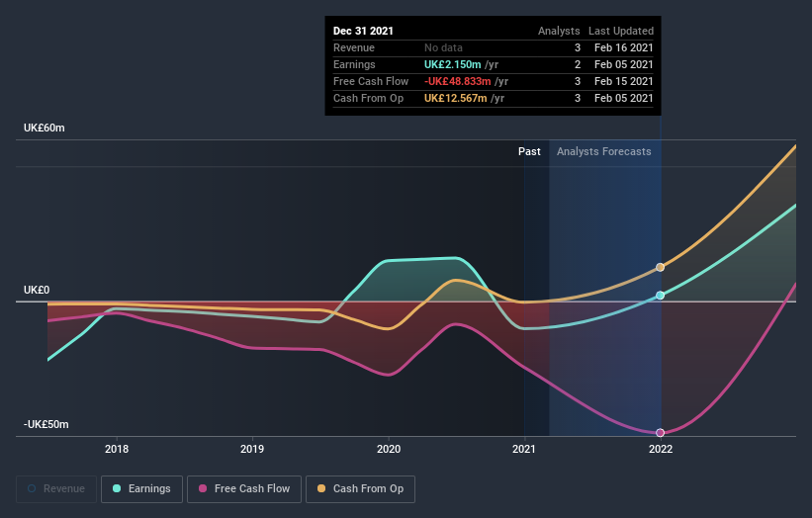Click the 'Past' label on chart
Viewport: 812px width, 518px height.
click(x=529, y=151)
